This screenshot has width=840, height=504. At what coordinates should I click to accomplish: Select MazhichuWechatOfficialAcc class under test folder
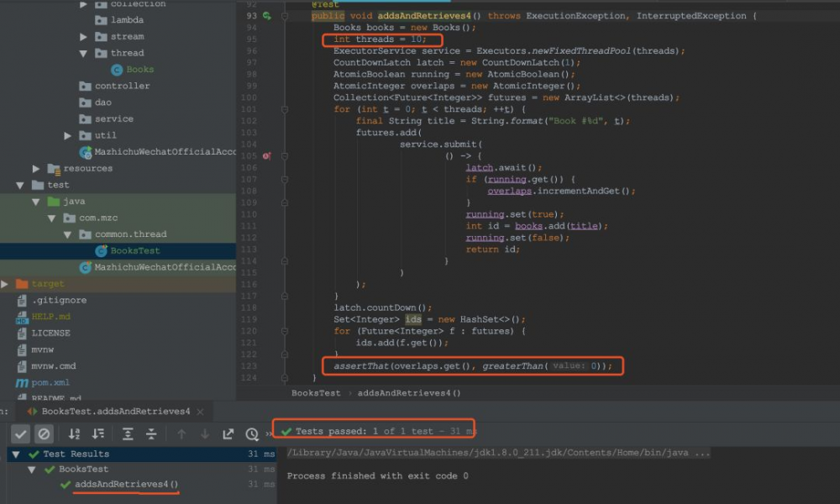(x=165, y=267)
